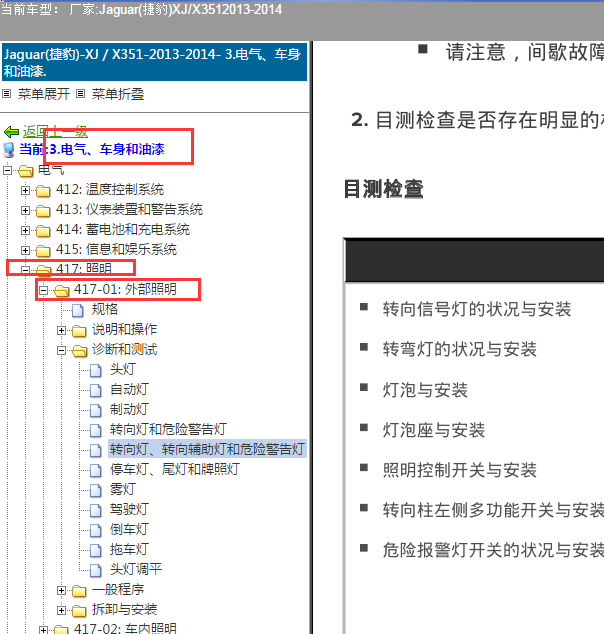The height and width of the screenshot is (634, 604).
Task: Expand the 414: 蓄电池和充电系统 node
Action: pyautogui.click(x=25, y=230)
